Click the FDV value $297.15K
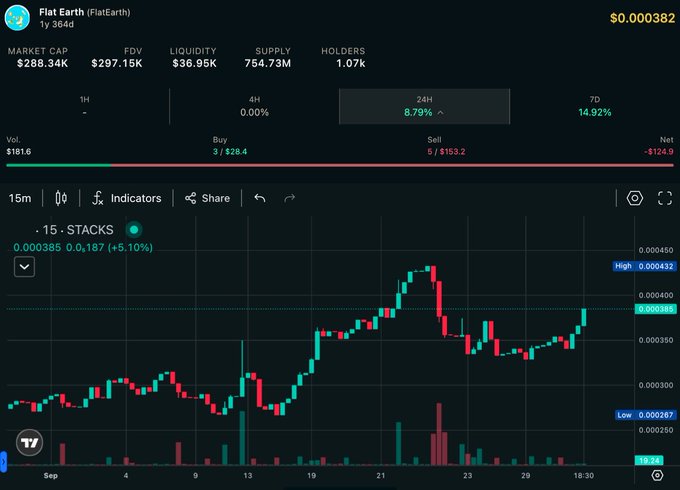The image size is (680, 490). (x=117, y=63)
